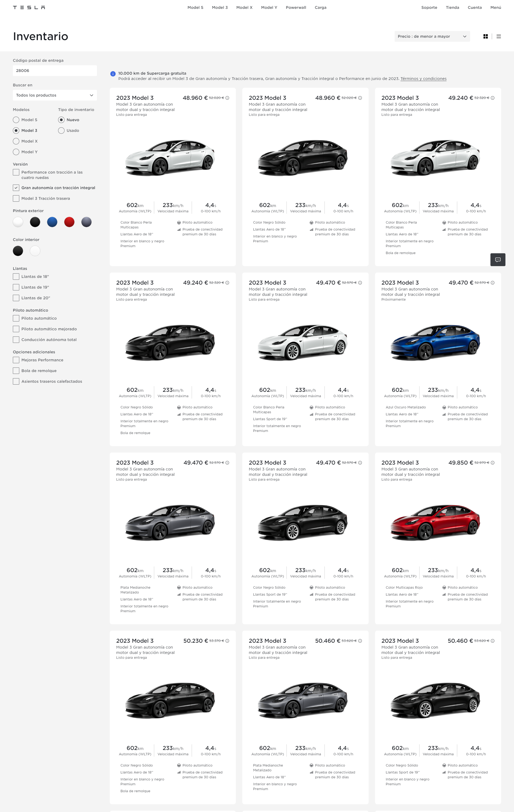Open the Precio de menor a mayor sort dropdown
Viewport: 514px width, 812px height.
pos(432,36)
